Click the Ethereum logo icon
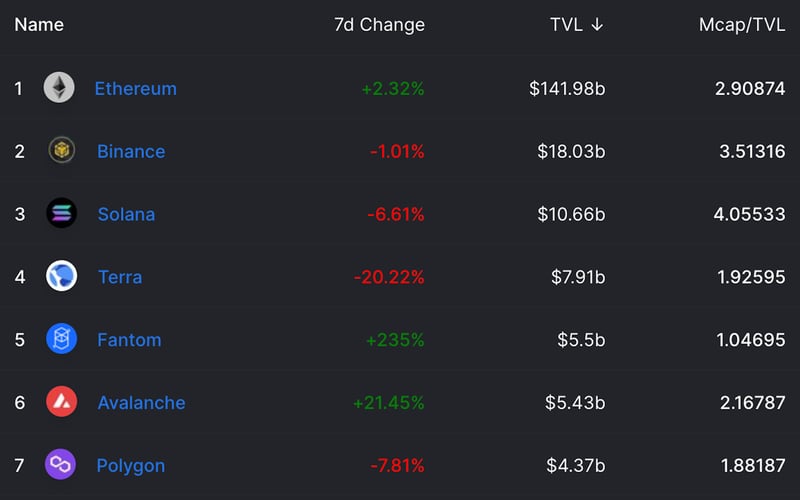Viewport: 800px width, 500px height. click(x=59, y=88)
